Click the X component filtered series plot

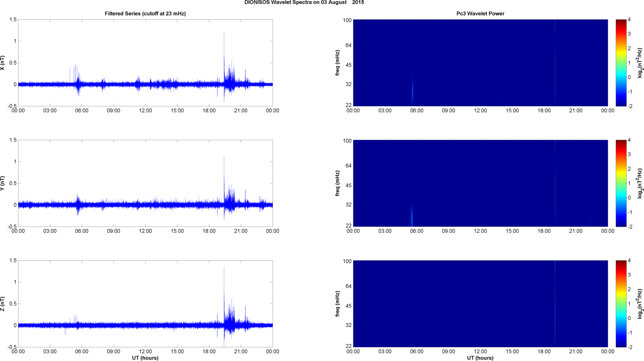tap(145, 63)
